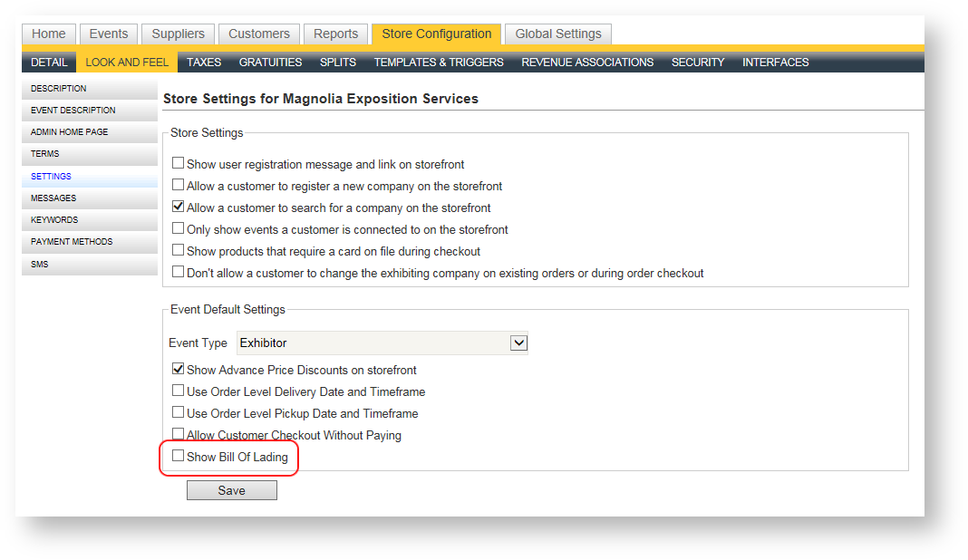Enable the Show Bill Of Lading checkbox

179,457
